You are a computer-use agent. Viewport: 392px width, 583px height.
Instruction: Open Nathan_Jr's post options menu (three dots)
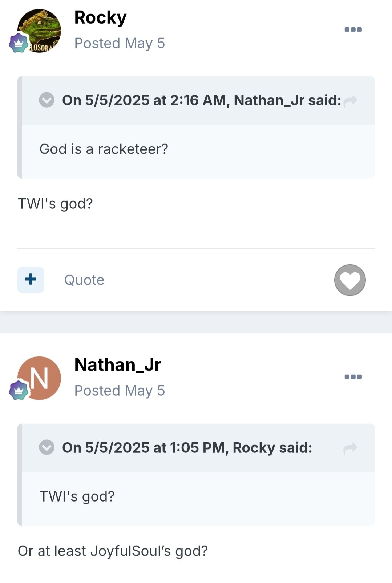coord(353,377)
